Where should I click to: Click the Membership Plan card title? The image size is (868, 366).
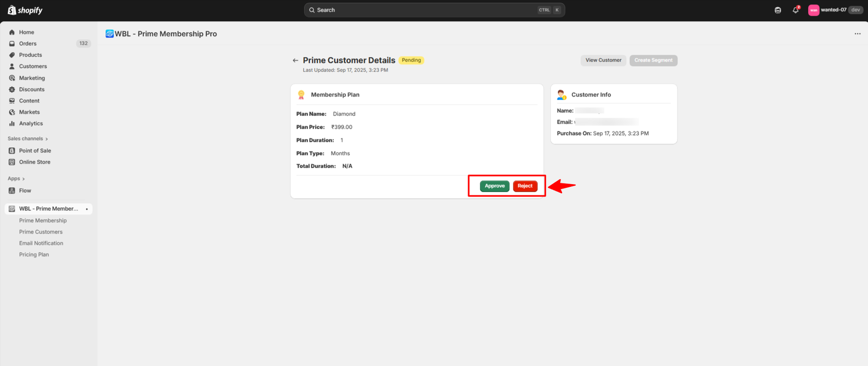[x=335, y=95]
